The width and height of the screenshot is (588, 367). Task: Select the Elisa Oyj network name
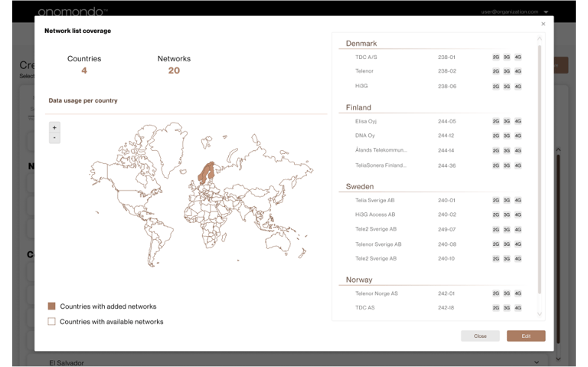click(x=366, y=121)
